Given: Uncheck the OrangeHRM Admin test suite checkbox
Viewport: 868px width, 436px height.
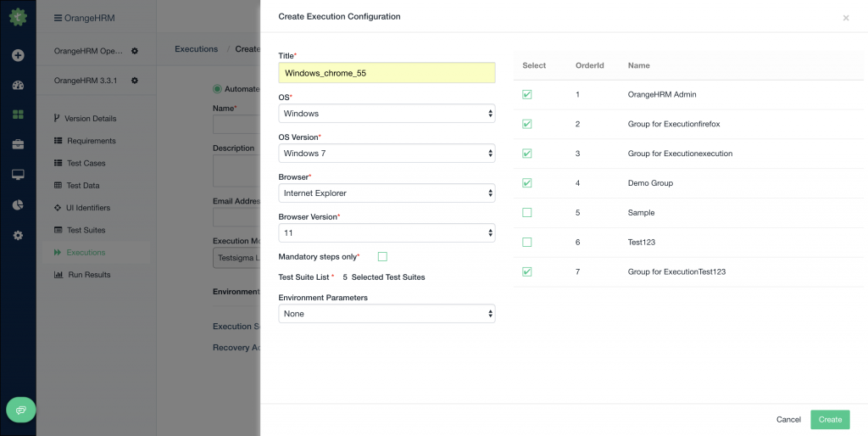Looking at the screenshot, I should pos(527,94).
